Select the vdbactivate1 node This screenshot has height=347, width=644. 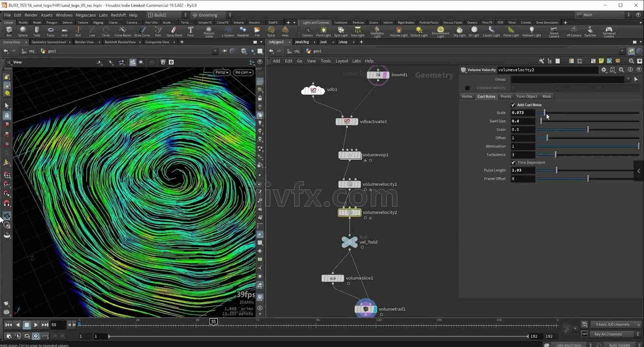coord(347,121)
